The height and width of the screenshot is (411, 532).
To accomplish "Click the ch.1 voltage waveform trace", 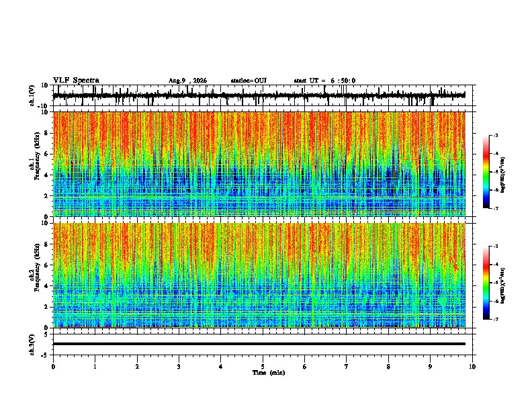I will click(259, 95).
